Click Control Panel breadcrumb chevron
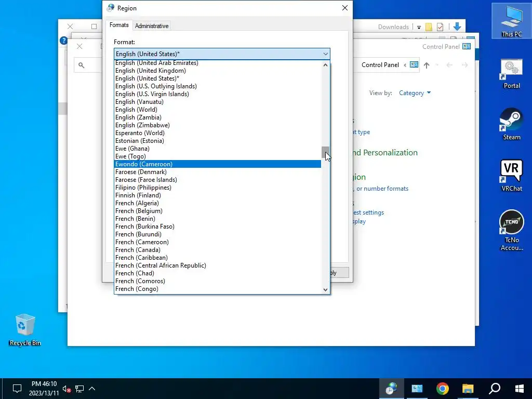This screenshot has height=399, width=532. coord(405,65)
